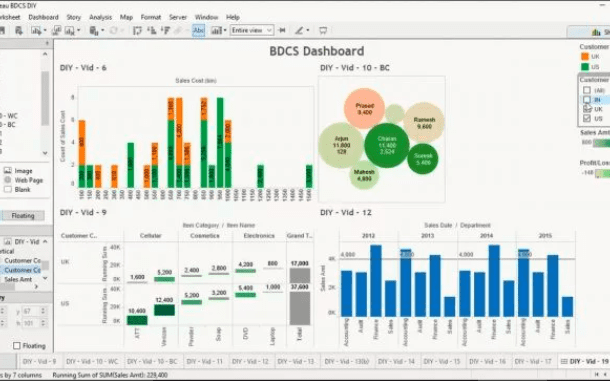Expand the show/hide cards dropdown arrow

(x=225, y=30)
